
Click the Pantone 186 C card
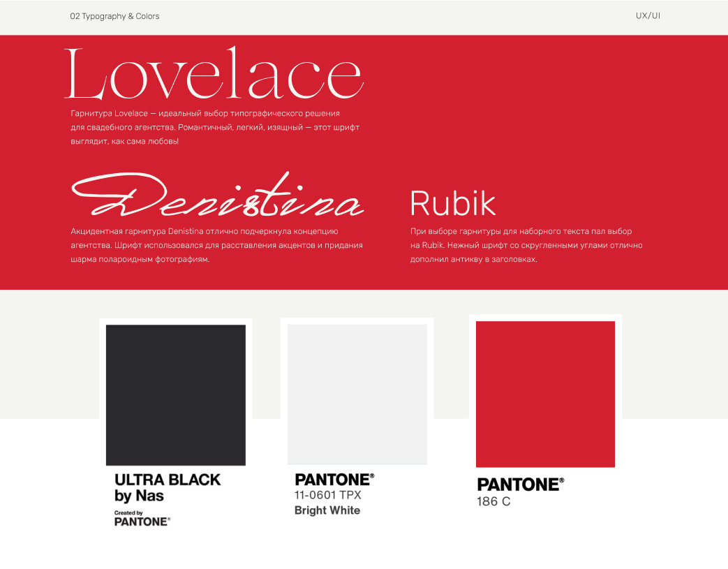(x=545, y=429)
